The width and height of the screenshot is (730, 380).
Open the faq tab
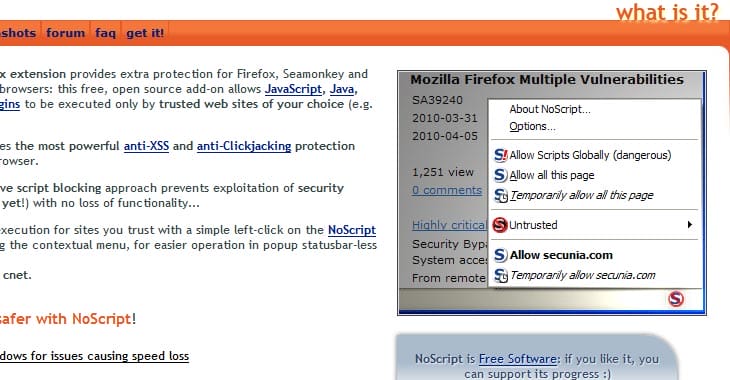click(x=105, y=33)
